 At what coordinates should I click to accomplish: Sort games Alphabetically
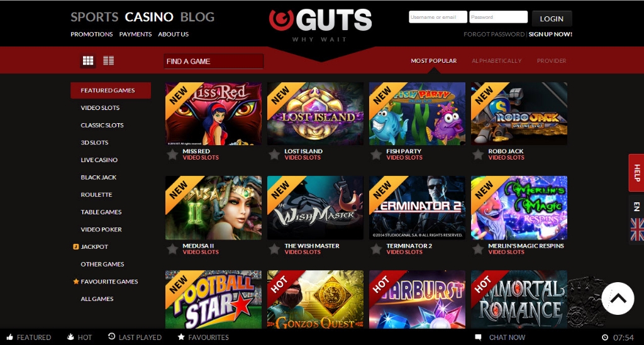tap(497, 61)
